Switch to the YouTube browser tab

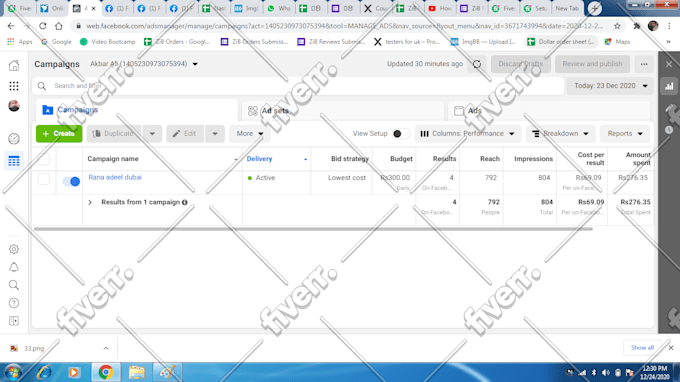(440, 8)
